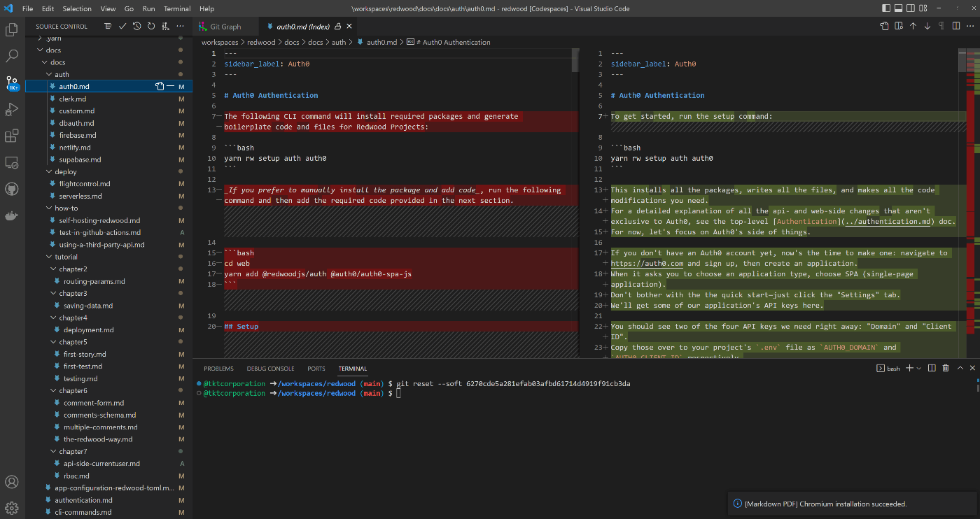Select serverless.md in changes list
This screenshot has height=519, width=980.
pyautogui.click(x=108, y=196)
